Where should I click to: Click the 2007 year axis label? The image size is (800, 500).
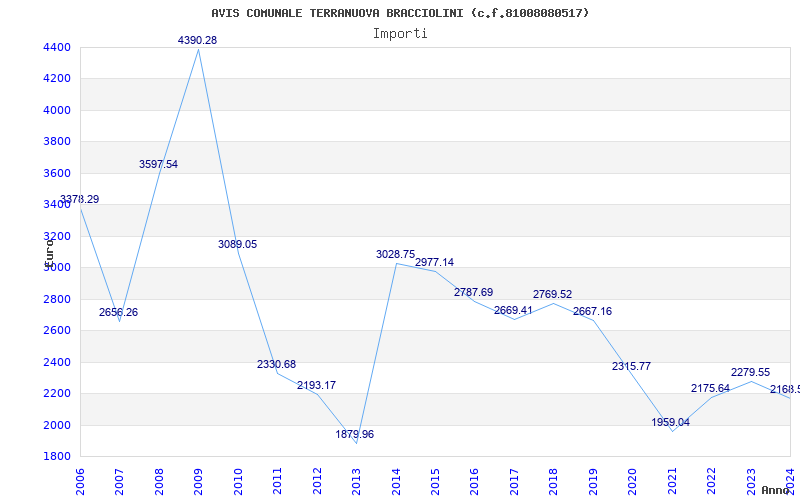(119, 481)
